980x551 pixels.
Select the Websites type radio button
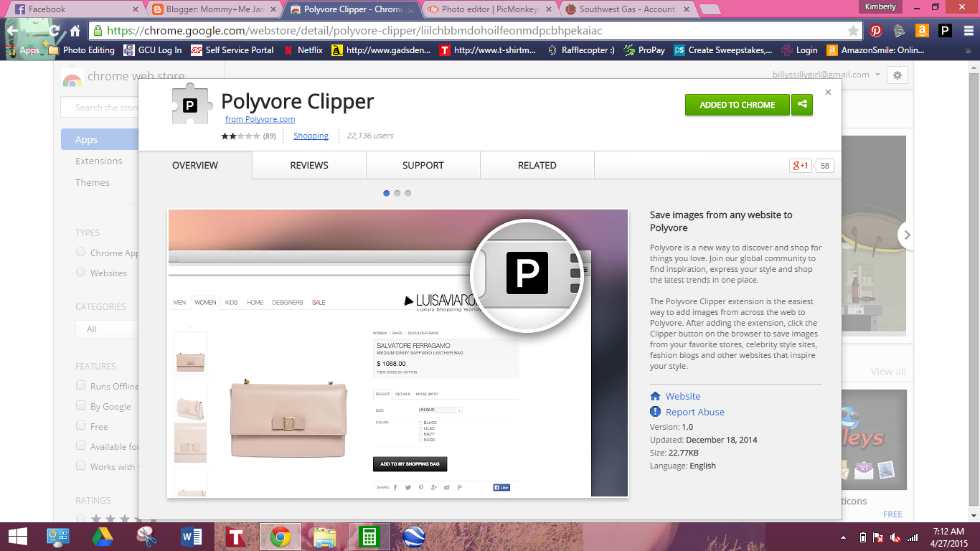pos(81,272)
